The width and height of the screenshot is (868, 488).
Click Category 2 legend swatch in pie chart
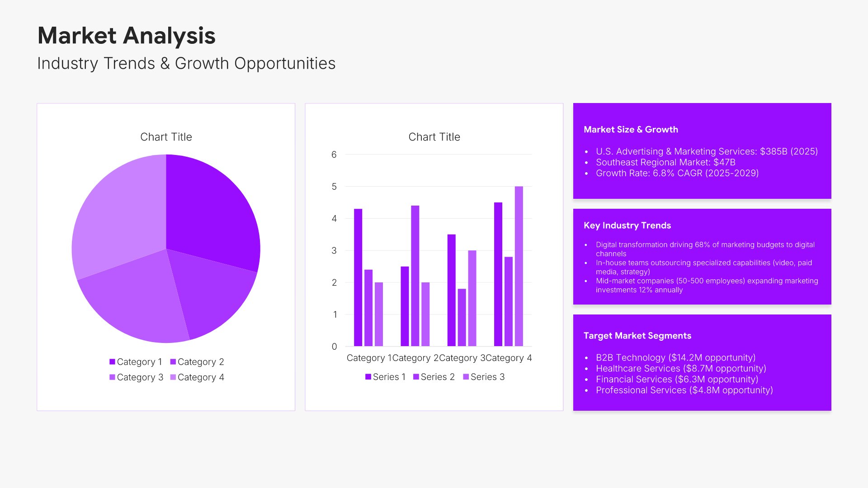173,362
